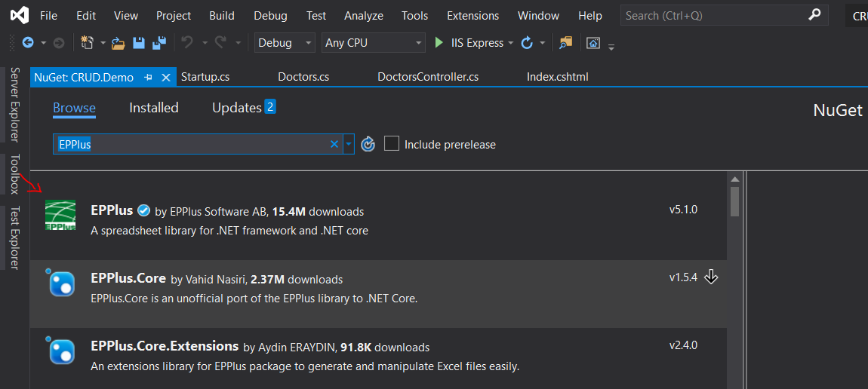This screenshot has height=389, width=868.
Task: Open the Test Explorer side panel
Action: coord(15,237)
